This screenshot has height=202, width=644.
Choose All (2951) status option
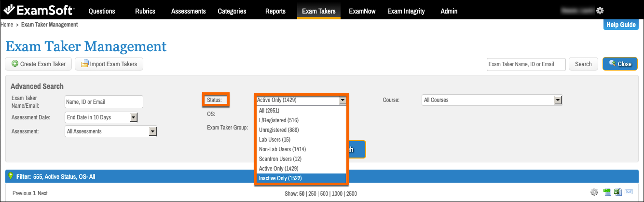click(301, 110)
